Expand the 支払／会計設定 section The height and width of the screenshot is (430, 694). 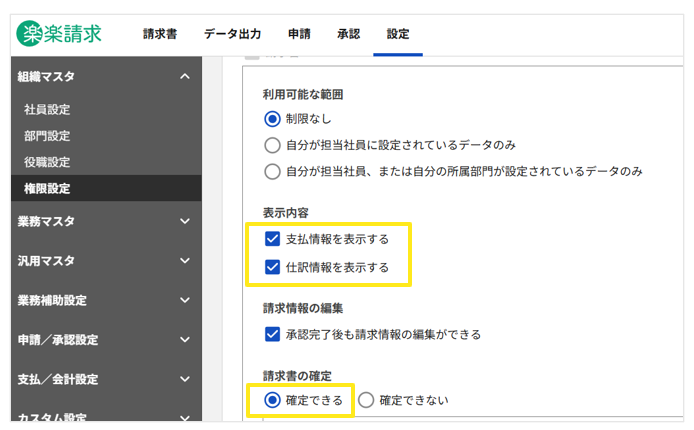184,379
